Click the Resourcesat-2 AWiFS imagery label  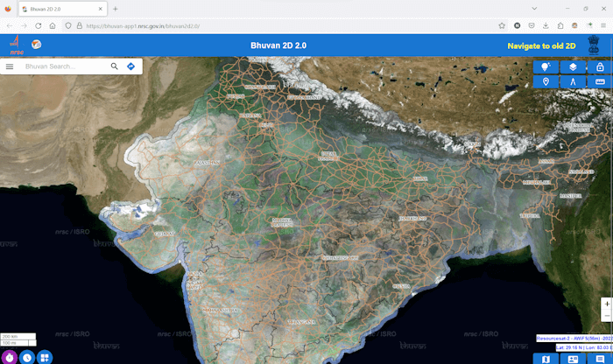(x=574, y=339)
